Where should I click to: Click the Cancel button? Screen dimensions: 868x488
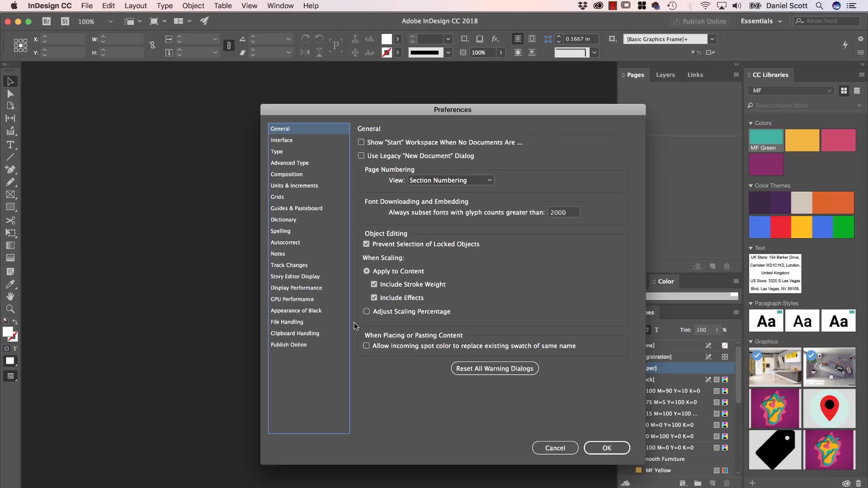[555, 448]
